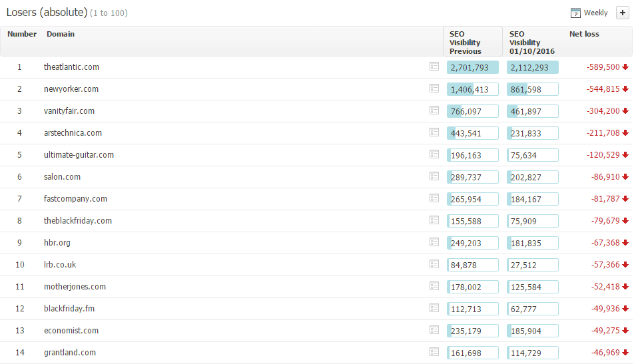
Task: Open the economist.com row details icon
Action: pos(434,330)
